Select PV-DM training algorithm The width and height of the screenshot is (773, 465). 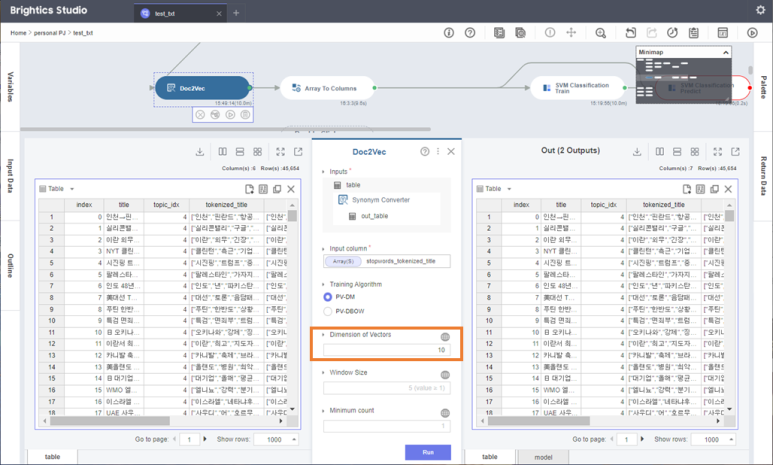point(327,297)
